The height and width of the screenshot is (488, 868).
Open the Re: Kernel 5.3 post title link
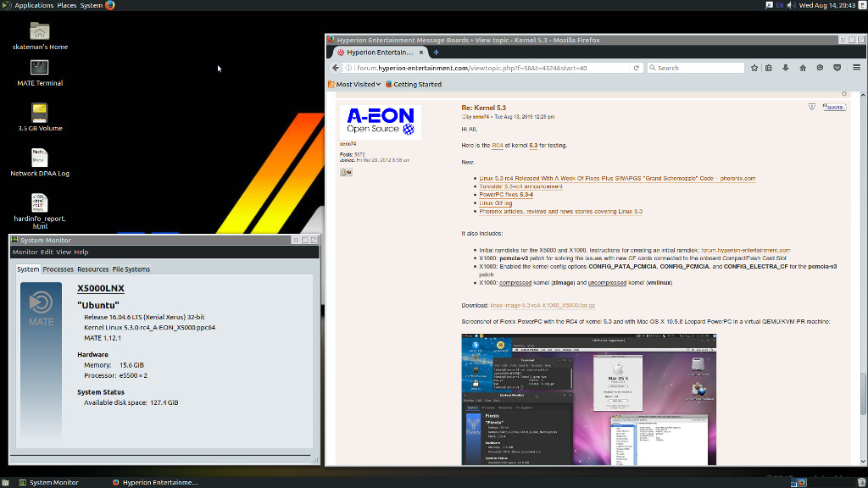pyautogui.click(x=484, y=108)
